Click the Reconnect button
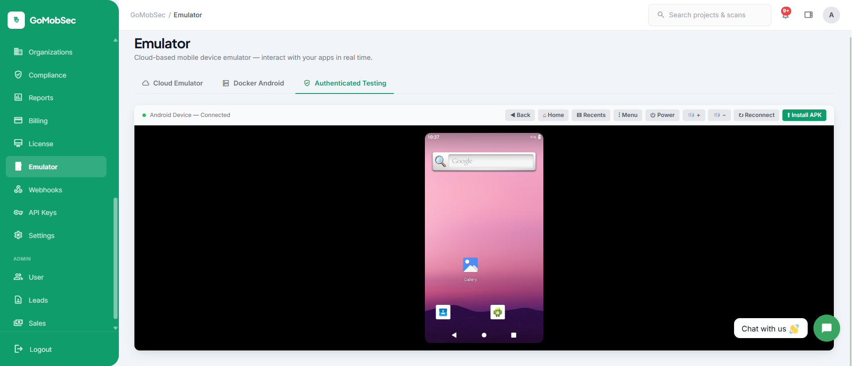This screenshot has height=366, width=868. point(757,115)
